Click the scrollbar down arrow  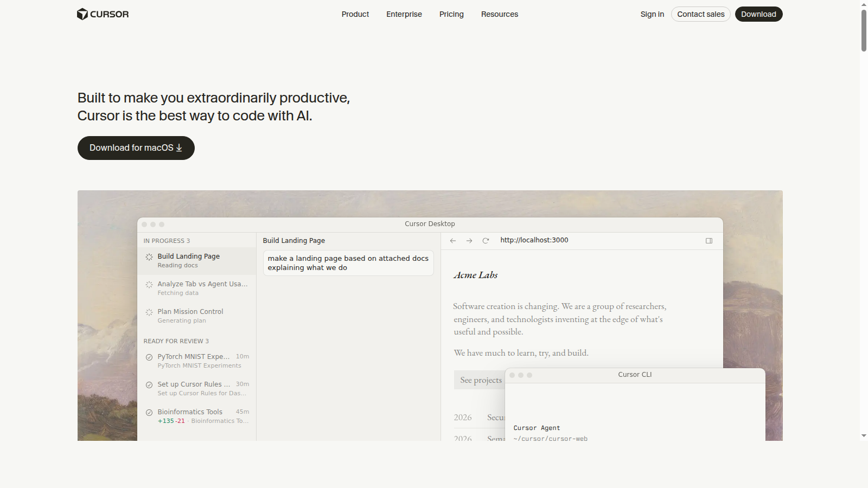pos(864,436)
